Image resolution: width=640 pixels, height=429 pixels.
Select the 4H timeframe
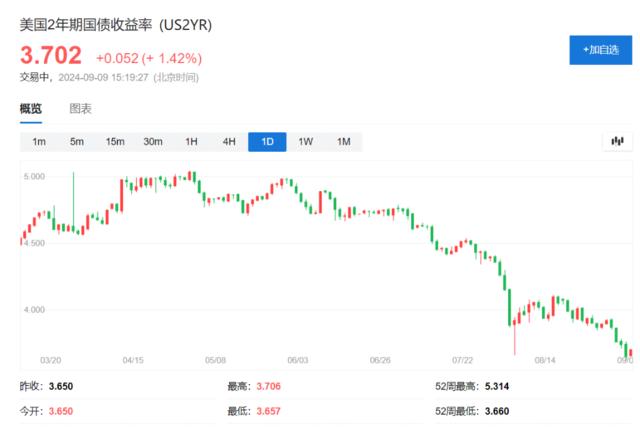[x=229, y=142]
